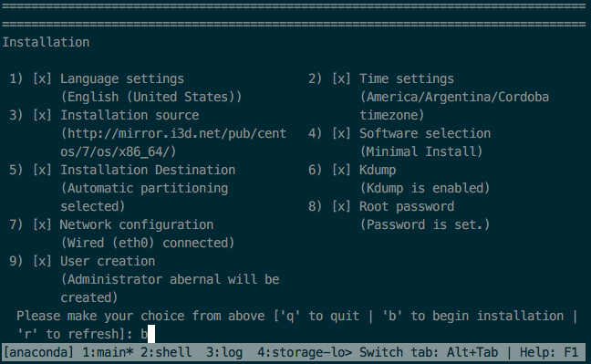Toggle the Kdump [x] checkbox
591x364 pixels.
[x=341, y=170]
